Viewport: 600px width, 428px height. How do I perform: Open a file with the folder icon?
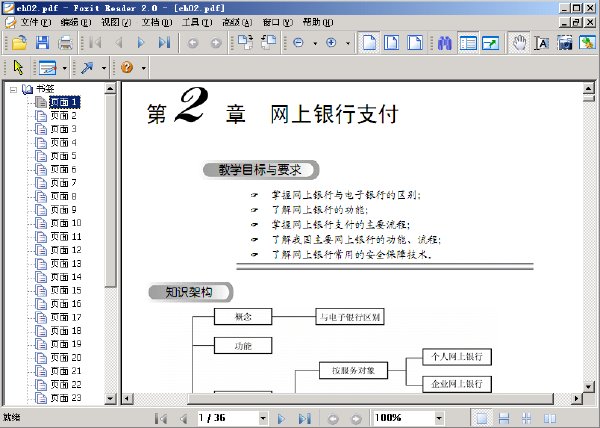point(19,42)
